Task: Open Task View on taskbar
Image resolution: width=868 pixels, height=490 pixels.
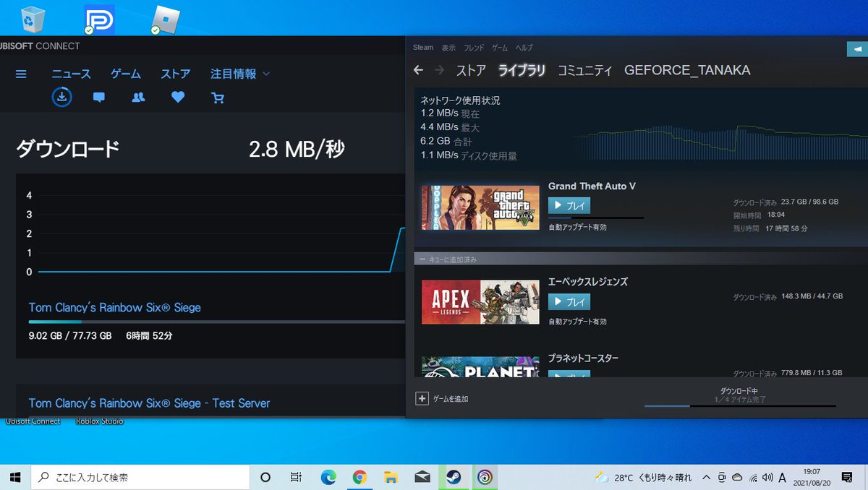Action: 296,477
